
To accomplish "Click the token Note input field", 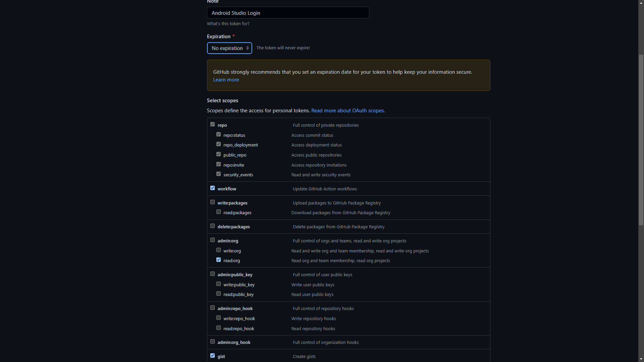I will point(288,13).
